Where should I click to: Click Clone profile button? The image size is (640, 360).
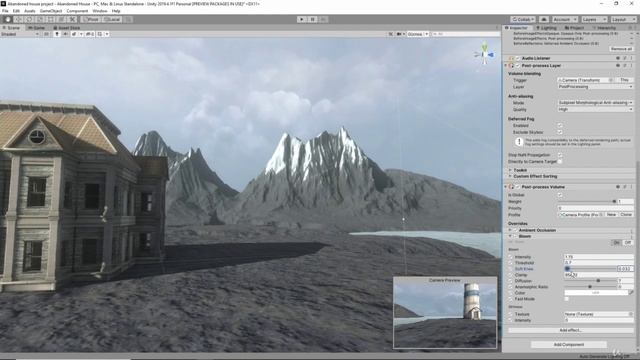[626, 215]
